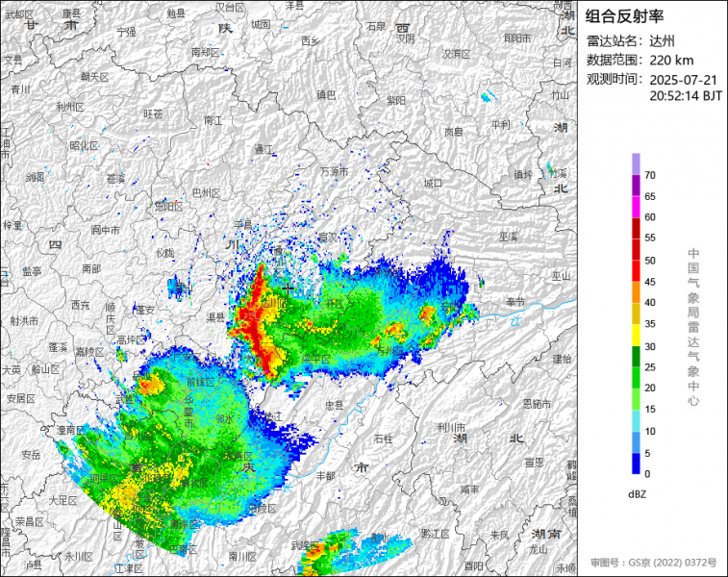The image size is (728, 577).
Task: Click the 组合反射率 title text
Action: point(624,16)
